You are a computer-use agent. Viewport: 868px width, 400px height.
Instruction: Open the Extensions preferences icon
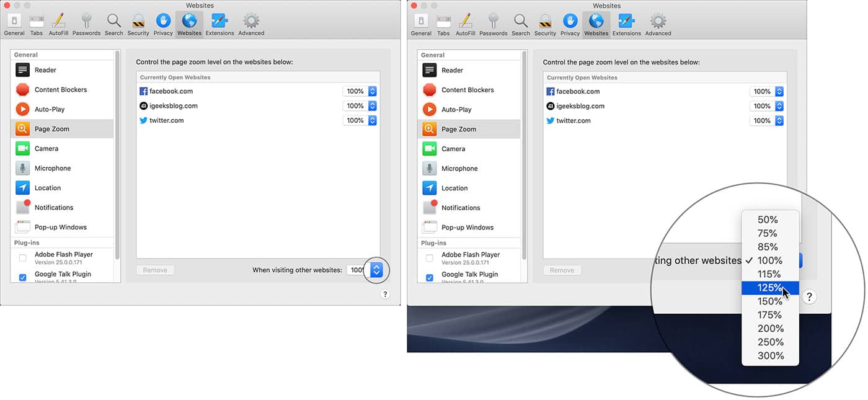[219, 23]
